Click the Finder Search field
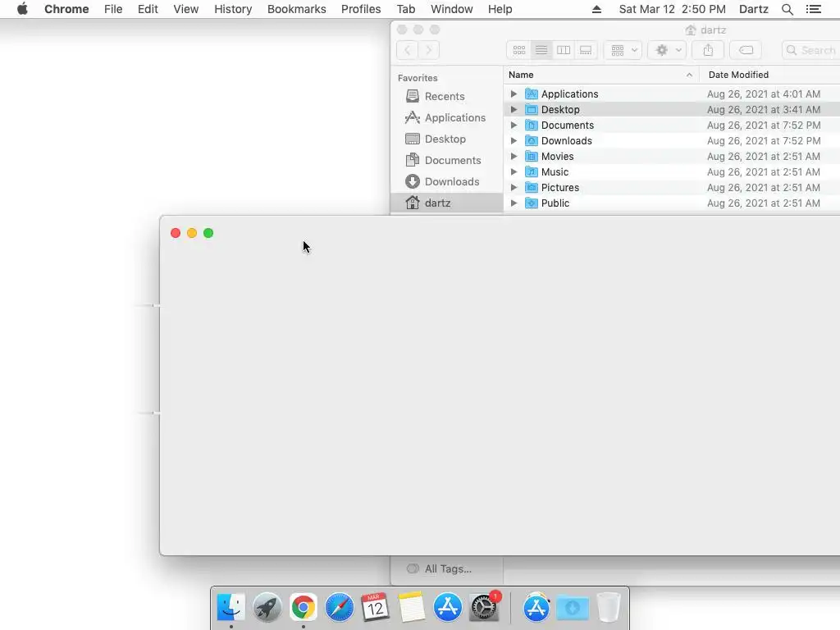840x630 pixels. (811, 50)
